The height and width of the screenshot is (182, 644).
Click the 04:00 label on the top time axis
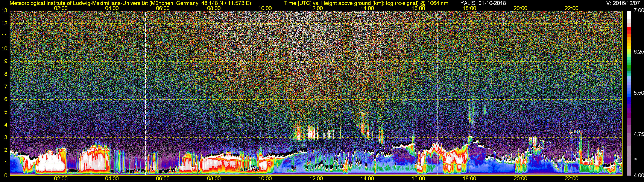[x=112, y=8]
